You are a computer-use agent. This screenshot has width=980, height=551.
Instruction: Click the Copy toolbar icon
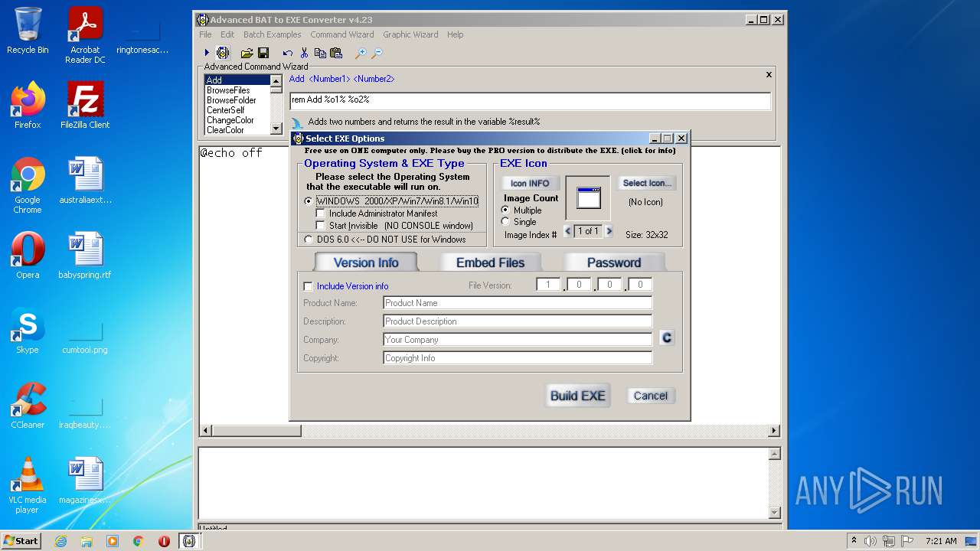point(320,53)
